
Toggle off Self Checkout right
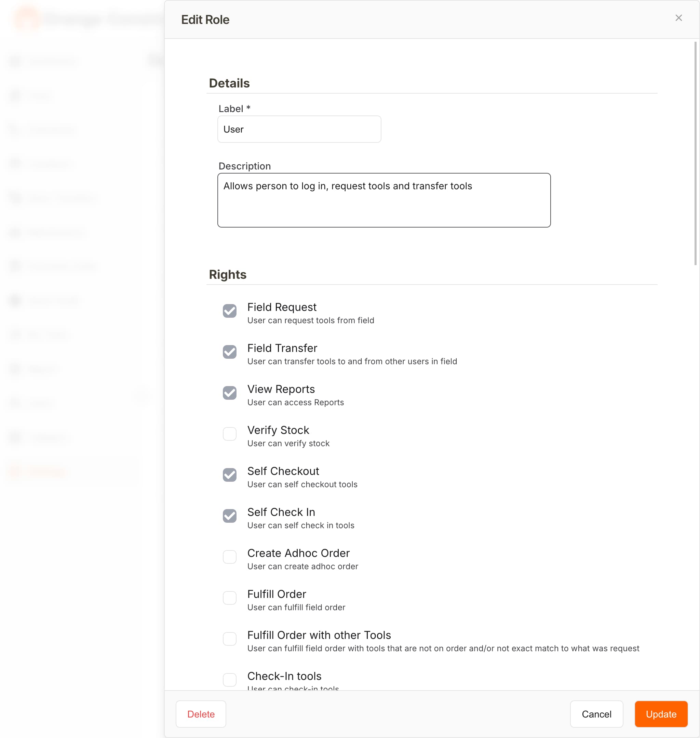229,475
